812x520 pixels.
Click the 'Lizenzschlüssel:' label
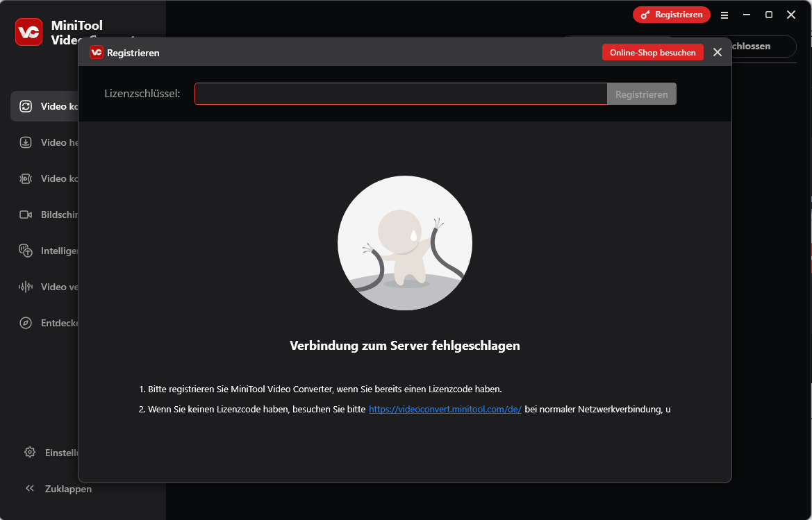[x=142, y=94]
